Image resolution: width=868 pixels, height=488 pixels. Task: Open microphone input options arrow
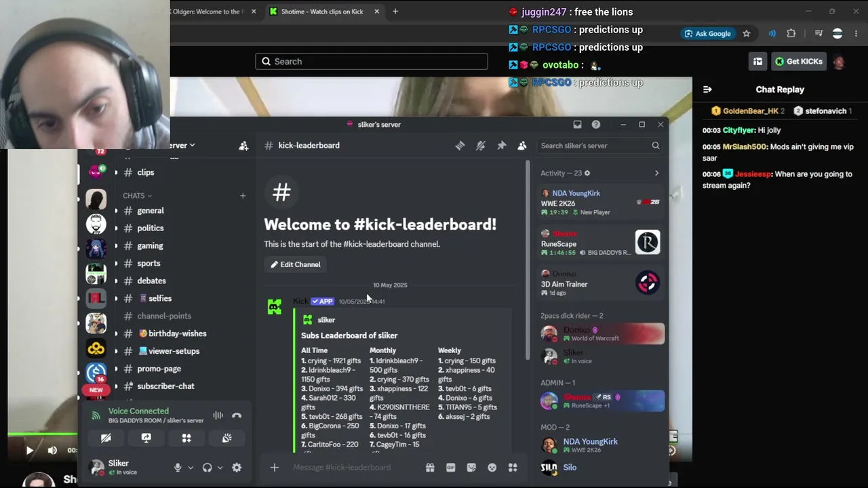tap(191, 468)
